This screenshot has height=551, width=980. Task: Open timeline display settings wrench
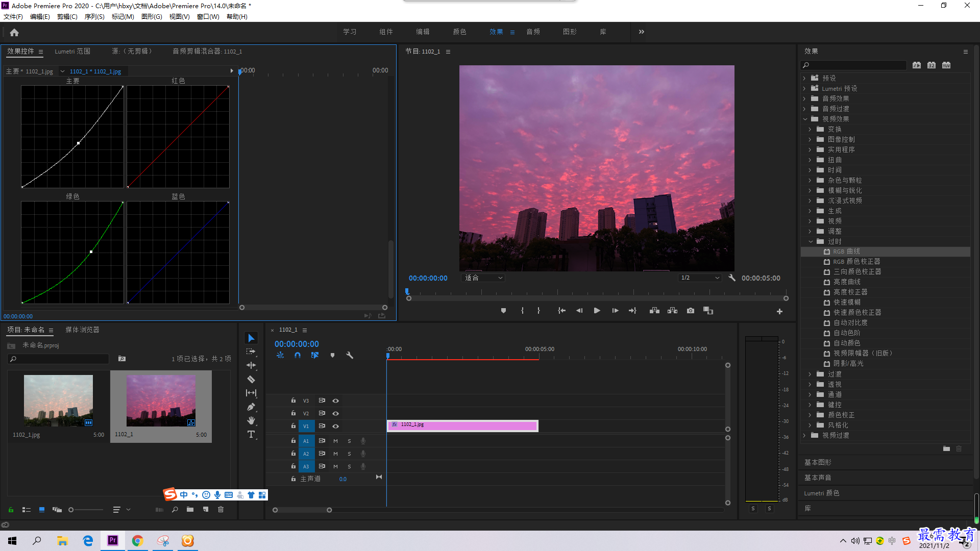(350, 355)
